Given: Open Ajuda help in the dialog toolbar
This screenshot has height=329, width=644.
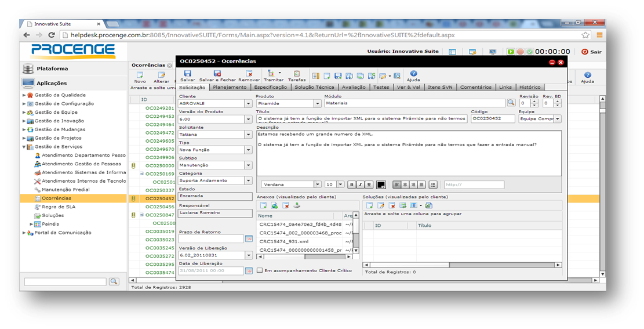Looking at the screenshot, I should (x=413, y=74).
